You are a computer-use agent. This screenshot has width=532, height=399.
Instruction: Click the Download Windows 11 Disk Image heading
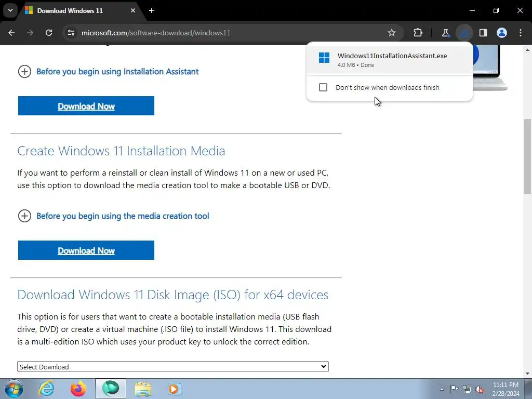(x=172, y=295)
